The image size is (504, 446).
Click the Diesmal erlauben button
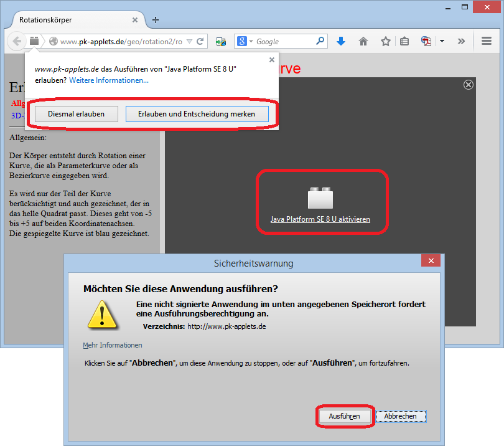76,114
